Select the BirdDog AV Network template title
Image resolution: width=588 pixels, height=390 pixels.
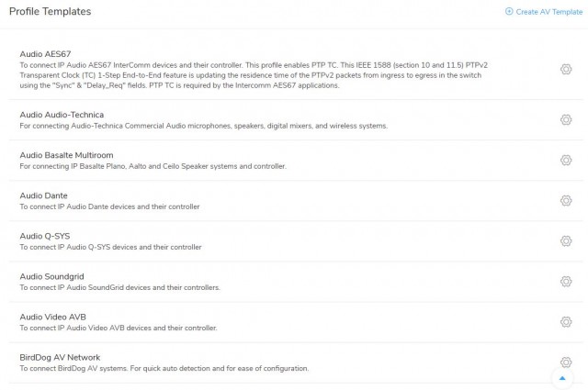[x=60, y=357]
